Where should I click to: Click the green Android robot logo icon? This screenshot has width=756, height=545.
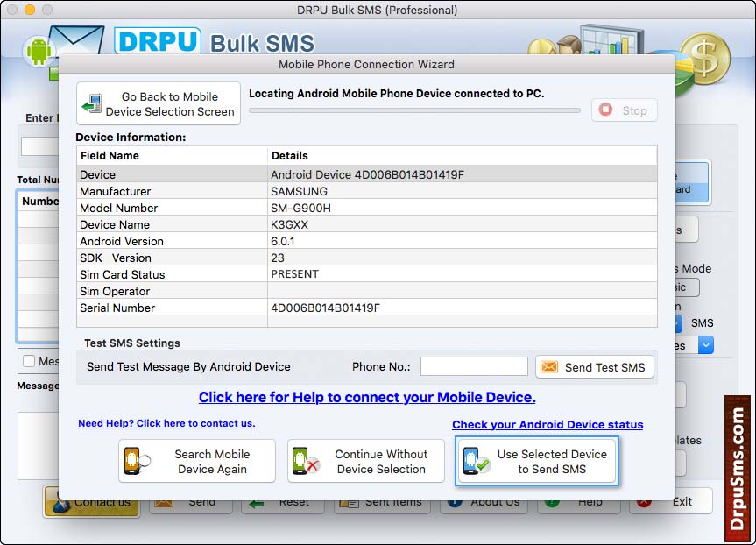tap(39, 51)
